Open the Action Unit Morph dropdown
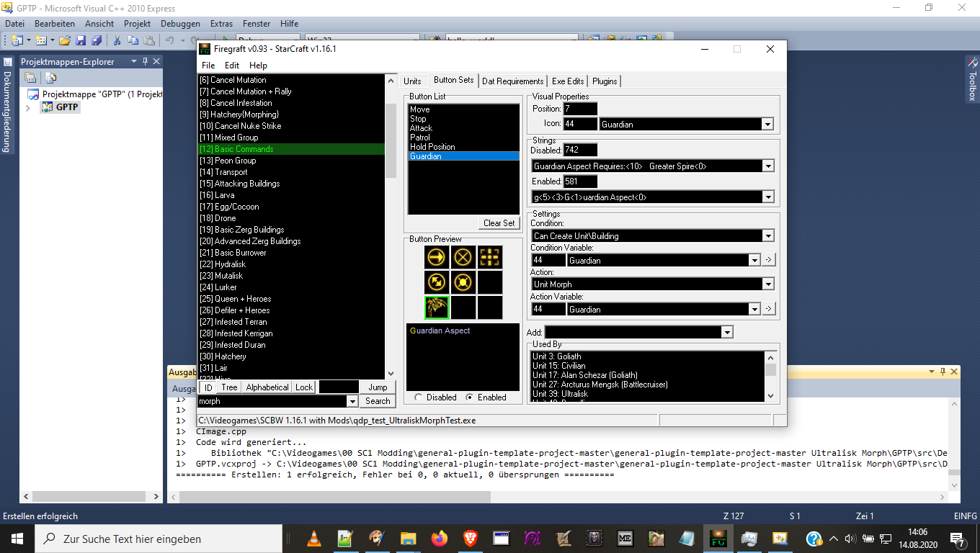The image size is (980, 553). click(x=767, y=284)
